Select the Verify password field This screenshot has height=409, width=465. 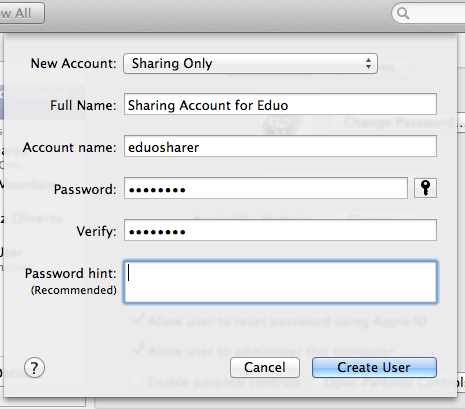pyautogui.click(x=280, y=230)
